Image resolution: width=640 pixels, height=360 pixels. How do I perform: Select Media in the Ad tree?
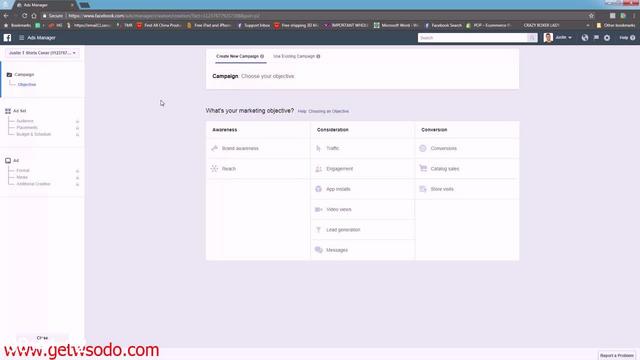click(x=22, y=177)
